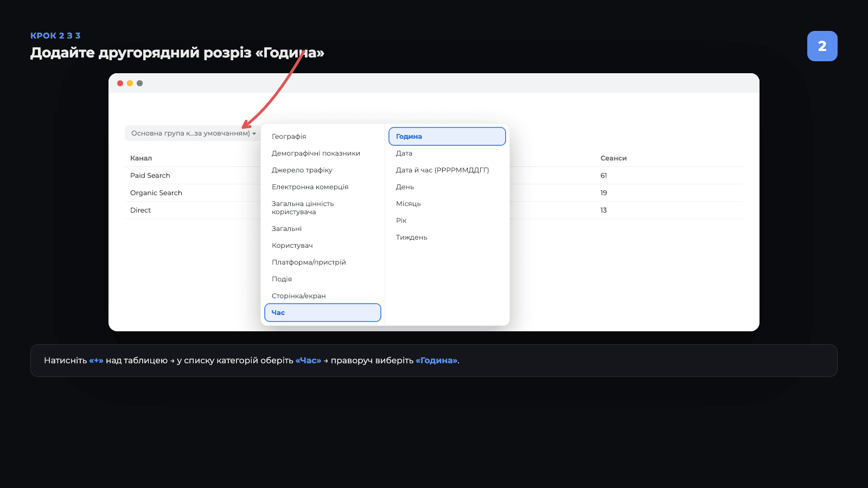Click the Канал column header
This screenshot has width=868, height=488.
(141, 158)
